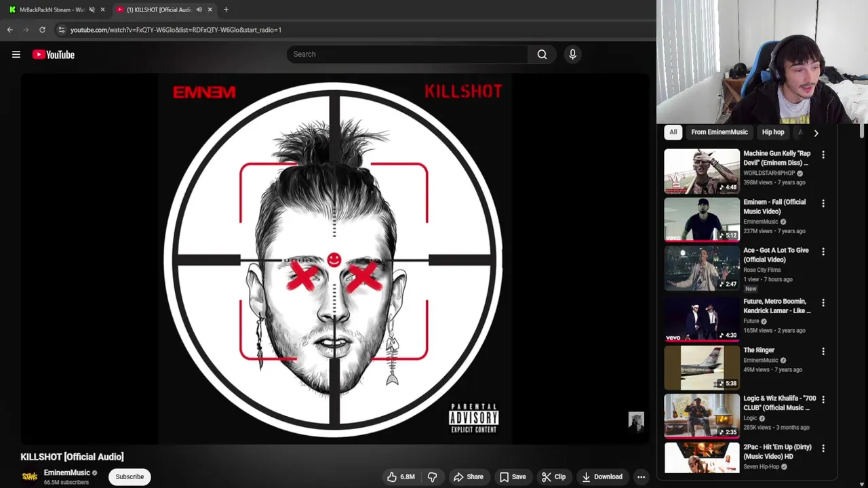Open EminemMusic channel avatar
This screenshot has width=868, height=488.
[30, 476]
